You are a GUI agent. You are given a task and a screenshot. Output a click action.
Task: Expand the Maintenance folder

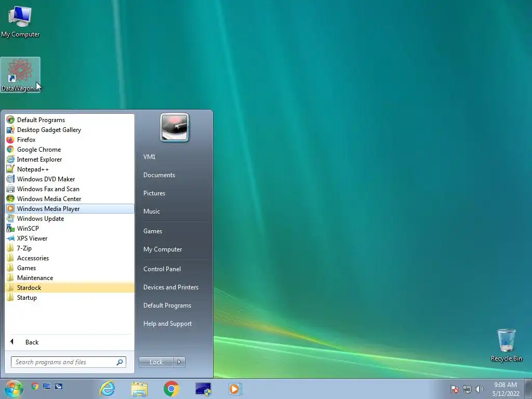(x=70, y=277)
